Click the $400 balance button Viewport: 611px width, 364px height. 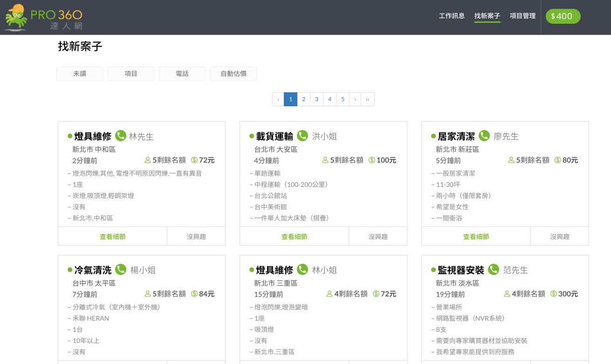(x=563, y=16)
